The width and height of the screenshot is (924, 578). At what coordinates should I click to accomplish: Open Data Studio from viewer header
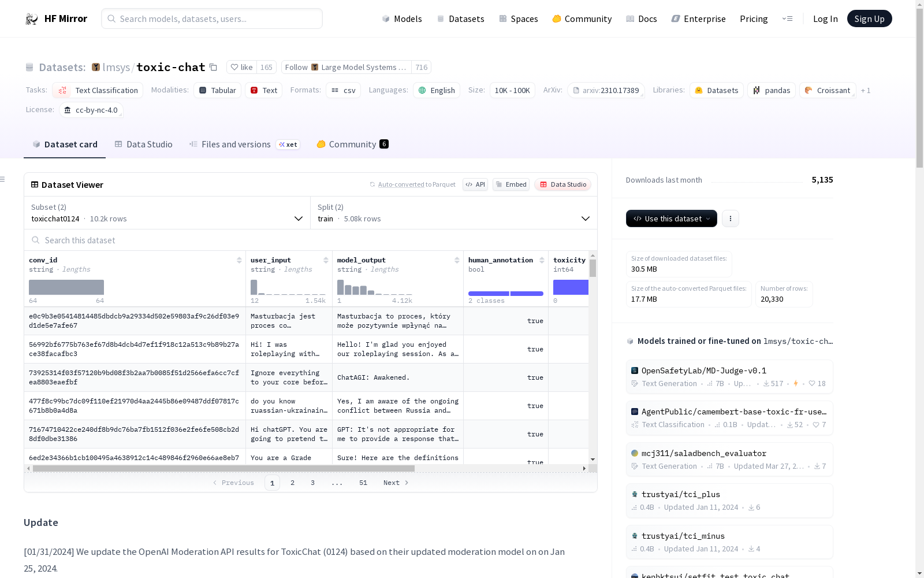coord(562,184)
